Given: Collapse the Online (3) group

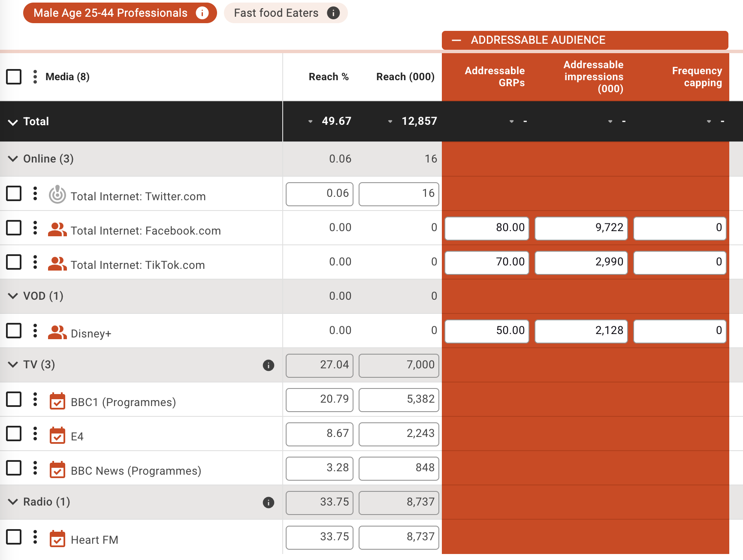Looking at the screenshot, I should point(13,159).
